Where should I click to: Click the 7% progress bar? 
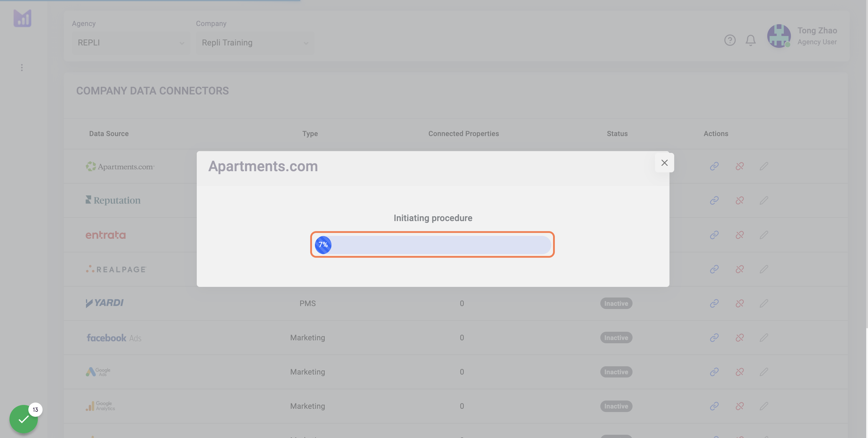[x=433, y=245]
